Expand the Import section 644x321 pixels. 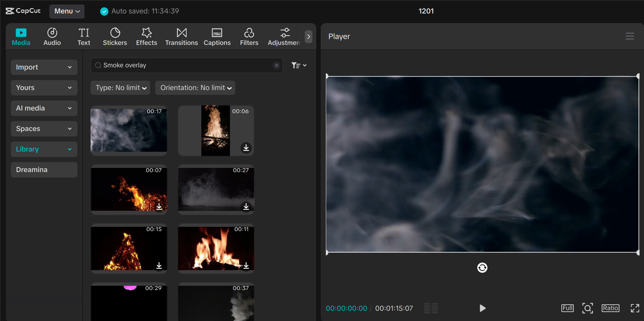tap(44, 67)
